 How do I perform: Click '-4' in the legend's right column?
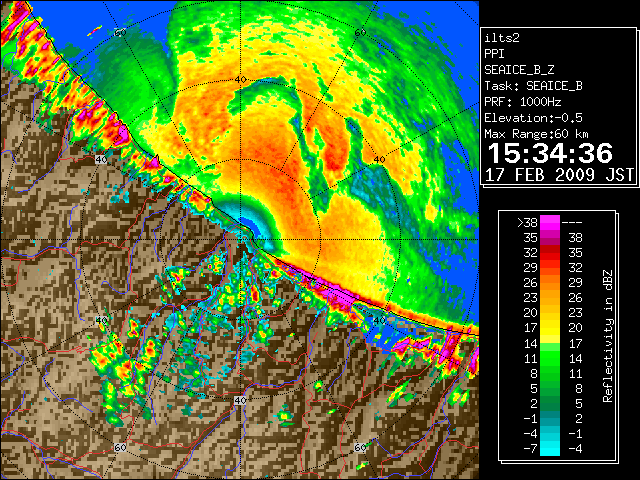click(x=576, y=449)
